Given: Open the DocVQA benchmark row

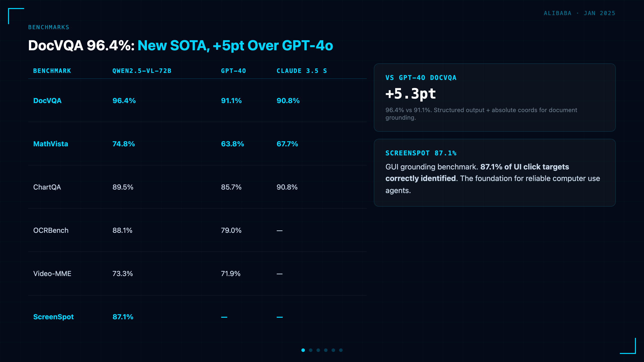Looking at the screenshot, I should (x=197, y=101).
